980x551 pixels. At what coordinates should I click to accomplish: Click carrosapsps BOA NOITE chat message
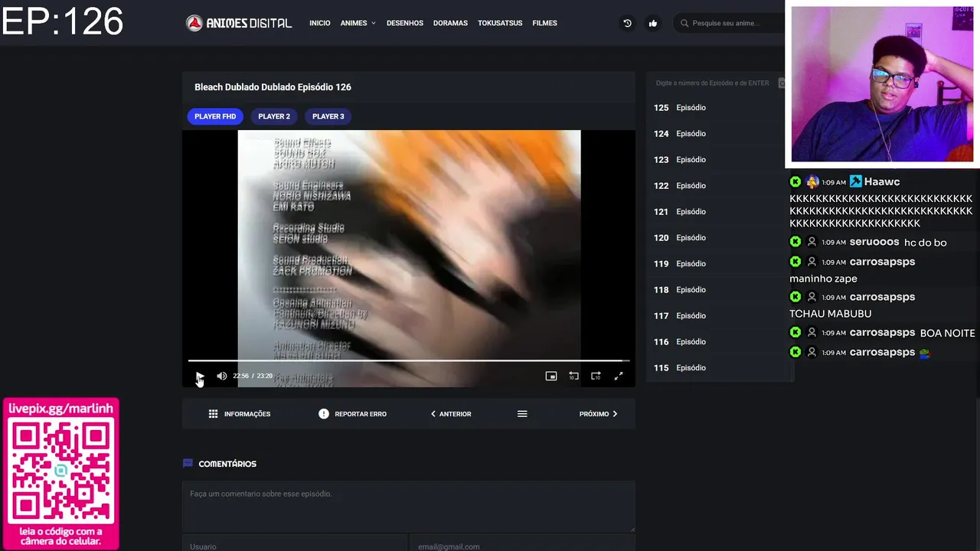(x=883, y=333)
